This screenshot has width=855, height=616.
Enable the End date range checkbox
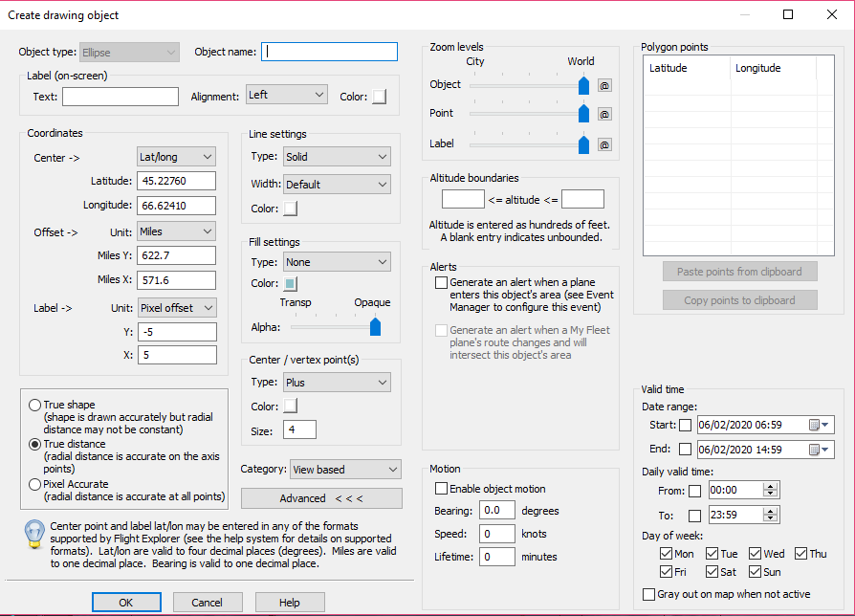(x=686, y=450)
